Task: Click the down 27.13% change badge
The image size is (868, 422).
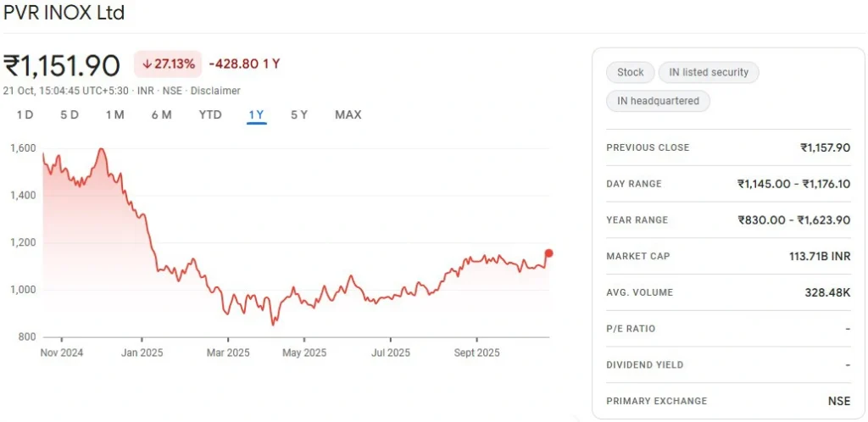Action: 169,64
